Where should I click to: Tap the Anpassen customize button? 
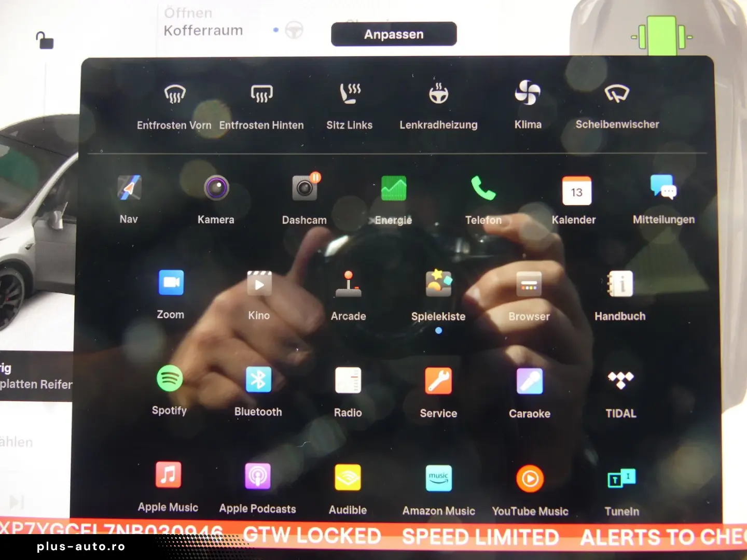[394, 34]
